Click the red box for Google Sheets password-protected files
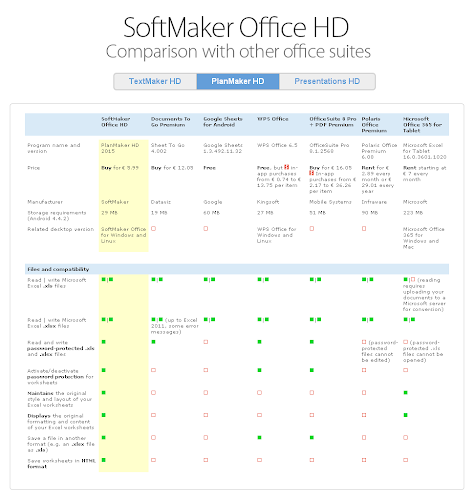 206,342
